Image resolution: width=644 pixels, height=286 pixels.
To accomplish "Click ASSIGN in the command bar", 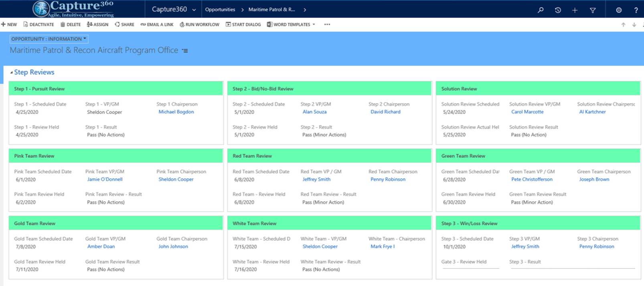I will pyautogui.click(x=97, y=24).
